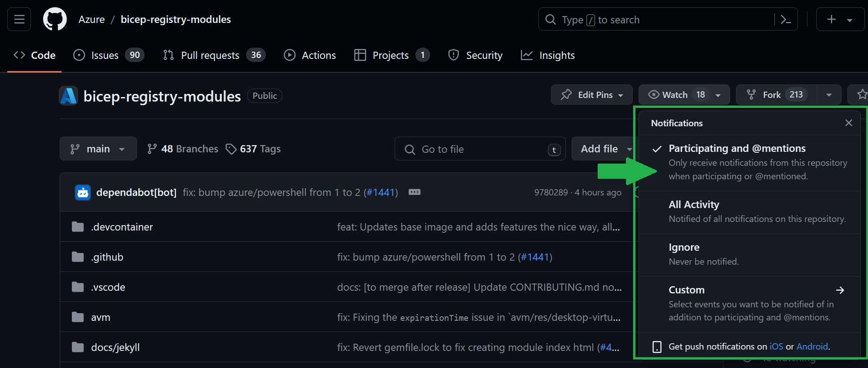868x368 pixels.
Task: Open the Android push notifications link
Action: tap(812, 346)
